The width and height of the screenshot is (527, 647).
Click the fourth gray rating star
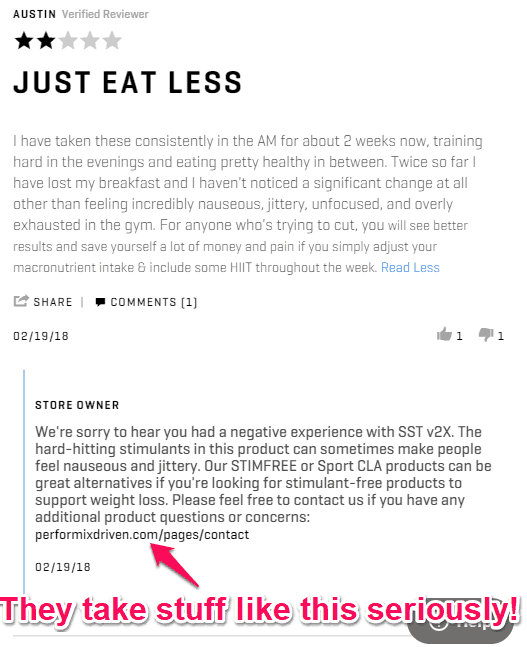90,41
